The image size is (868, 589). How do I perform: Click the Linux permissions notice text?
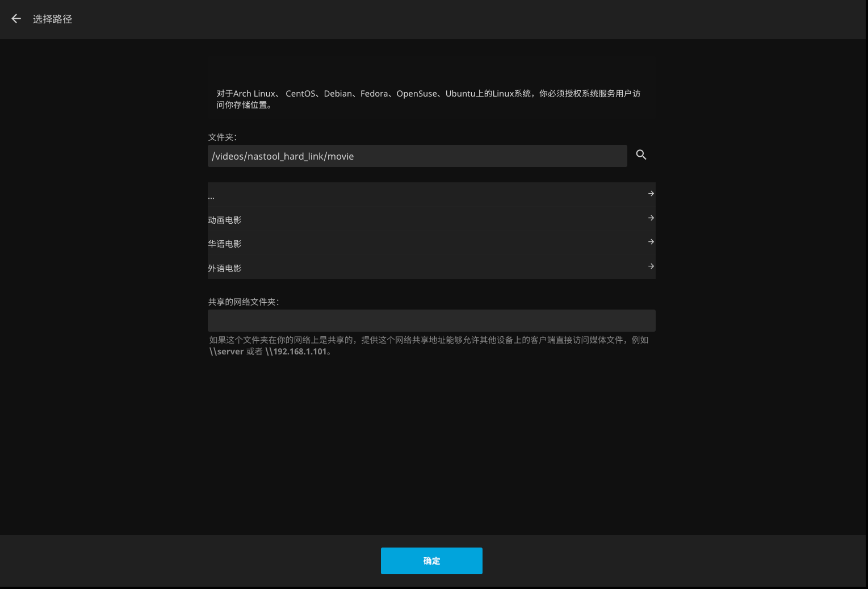(428, 99)
